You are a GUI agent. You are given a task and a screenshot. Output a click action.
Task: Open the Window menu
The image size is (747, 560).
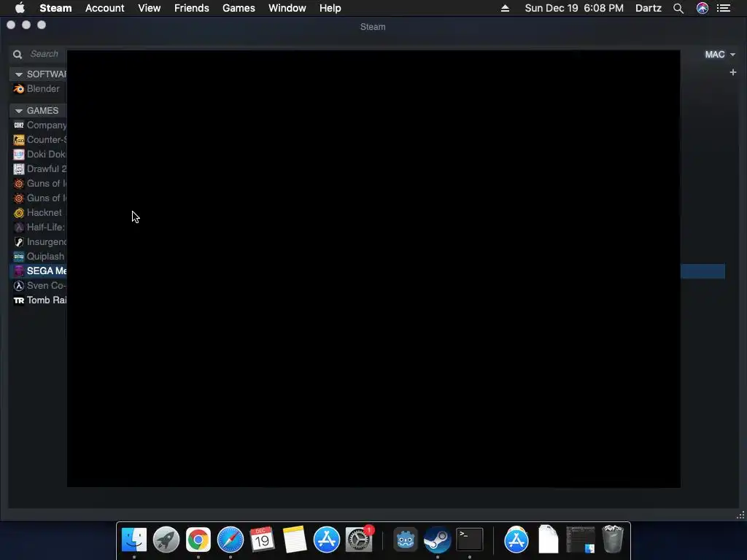[287, 8]
